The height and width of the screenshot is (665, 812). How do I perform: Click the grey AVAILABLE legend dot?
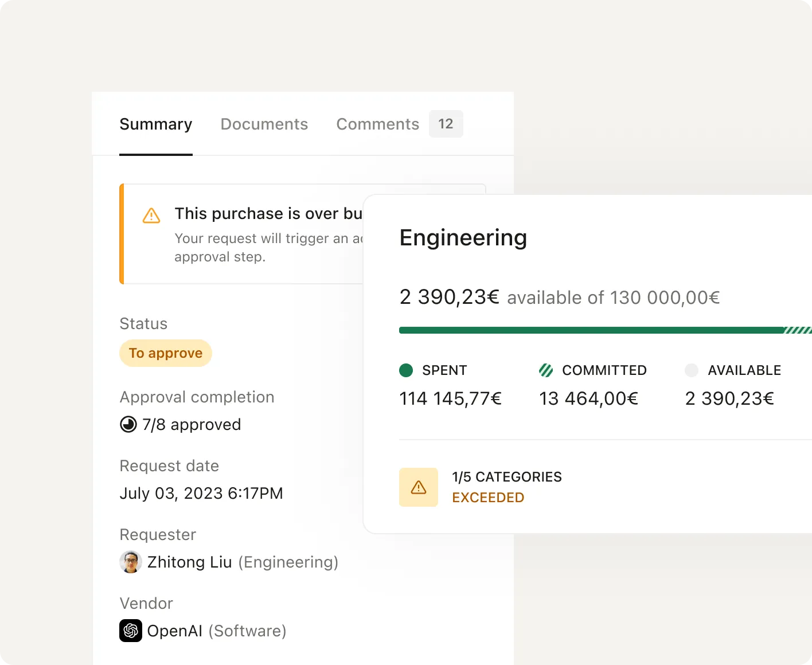pyautogui.click(x=692, y=370)
